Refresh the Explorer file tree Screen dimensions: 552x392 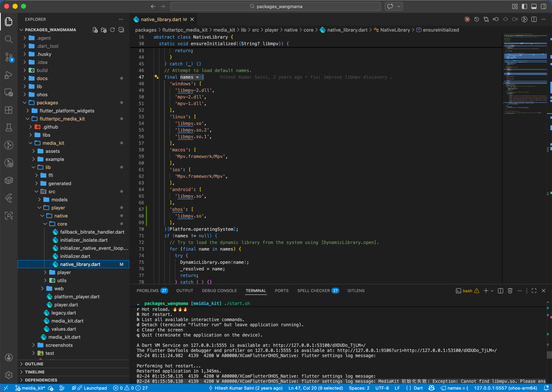[x=112, y=30]
